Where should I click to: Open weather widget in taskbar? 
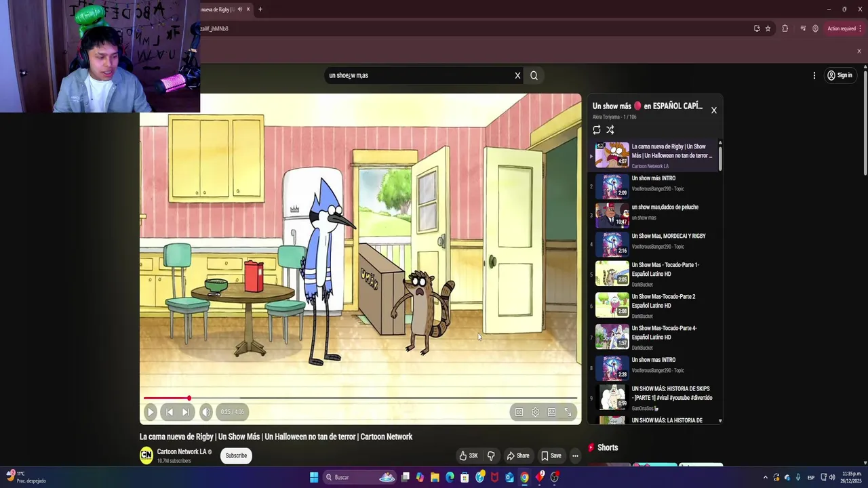point(26,477)
